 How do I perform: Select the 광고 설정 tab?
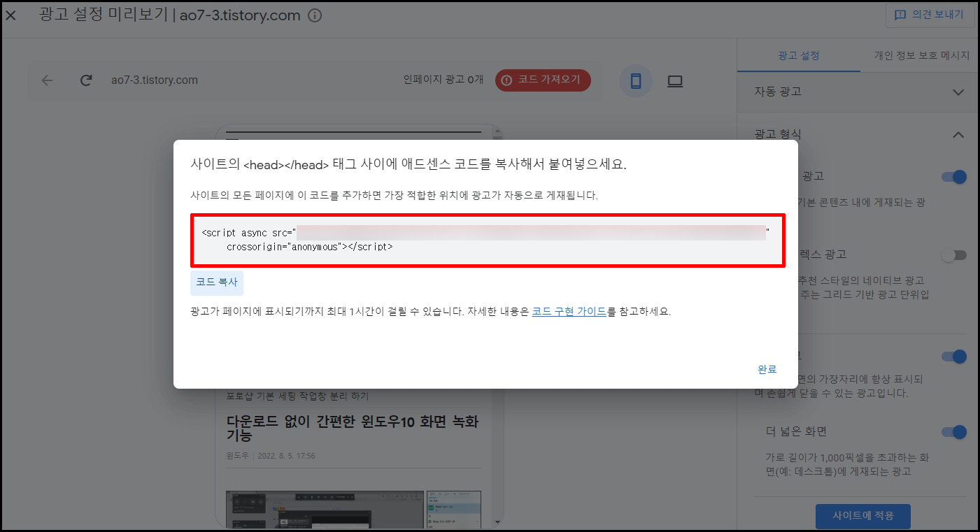[x=798, y=56]
